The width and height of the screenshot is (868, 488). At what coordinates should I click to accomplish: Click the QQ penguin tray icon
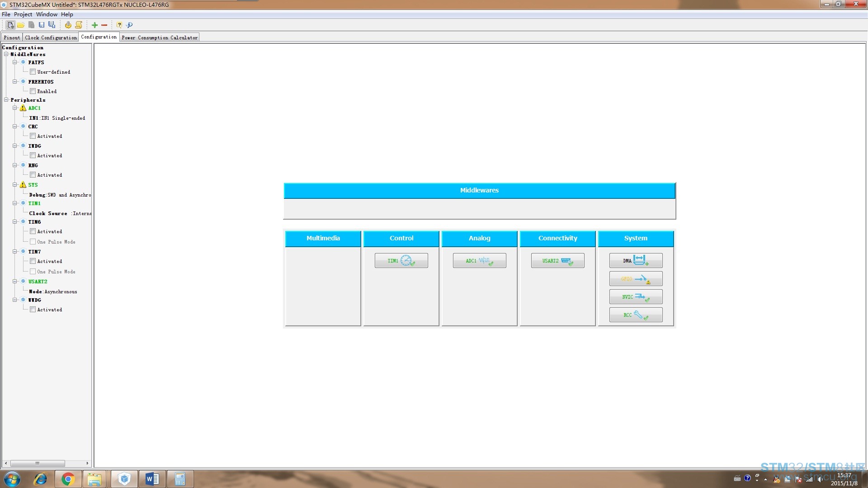777,479
